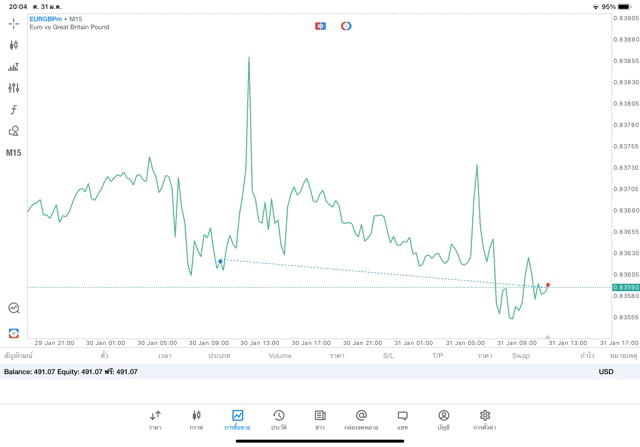
Task: Open the EURGBPm symbol selector
Action: click(x=48, y=19)
